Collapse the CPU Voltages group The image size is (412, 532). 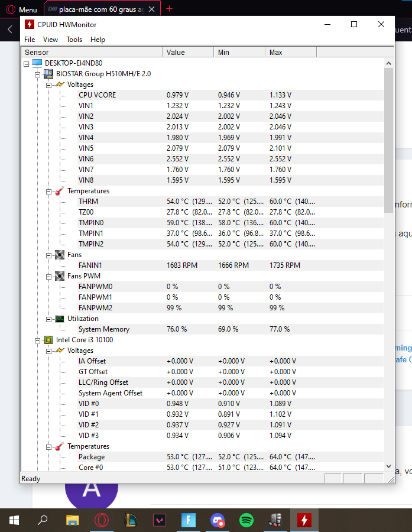click(48, 351)
